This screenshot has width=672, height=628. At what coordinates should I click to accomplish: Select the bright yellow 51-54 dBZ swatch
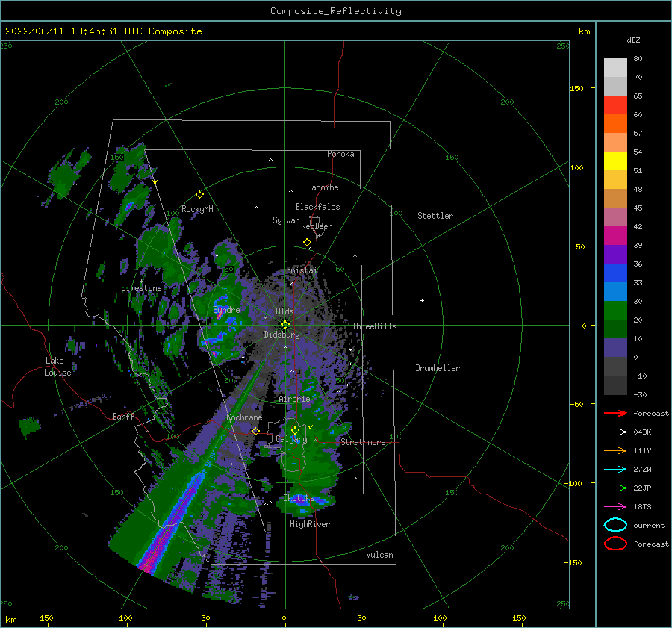coord(615,161)
